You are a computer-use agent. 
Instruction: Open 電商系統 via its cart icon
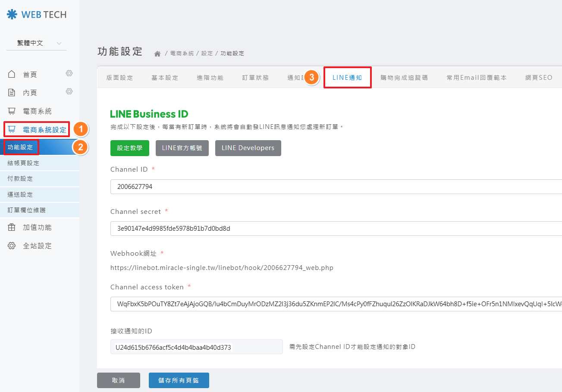[x=12, y=111]
